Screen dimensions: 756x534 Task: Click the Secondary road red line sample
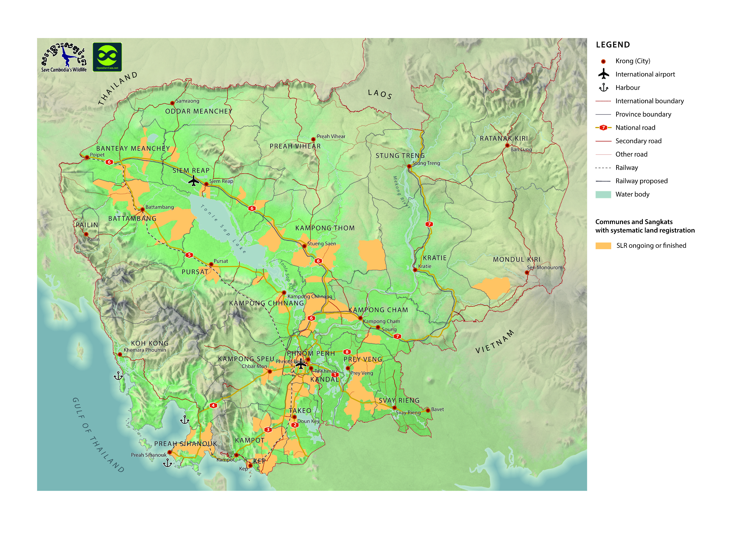click(603, 141)
